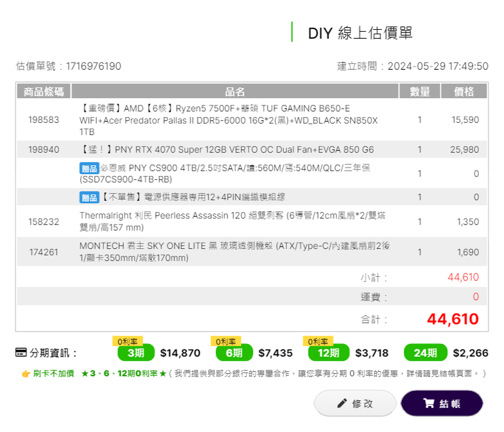Select the 3期 installment badge
This screenshot has width=504, height=432.
136,353
